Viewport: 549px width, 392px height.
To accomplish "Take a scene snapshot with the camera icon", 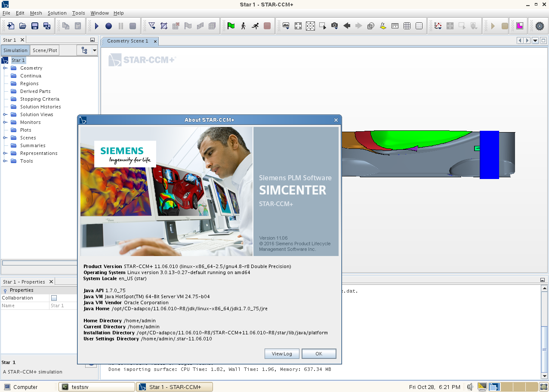I will (x=334, y=26).
